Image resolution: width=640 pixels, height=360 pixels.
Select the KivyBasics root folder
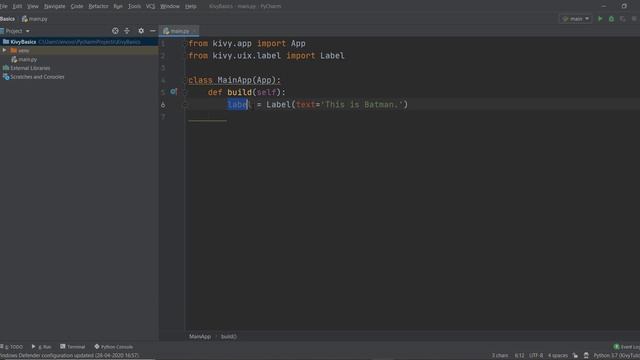coord(79,42)
